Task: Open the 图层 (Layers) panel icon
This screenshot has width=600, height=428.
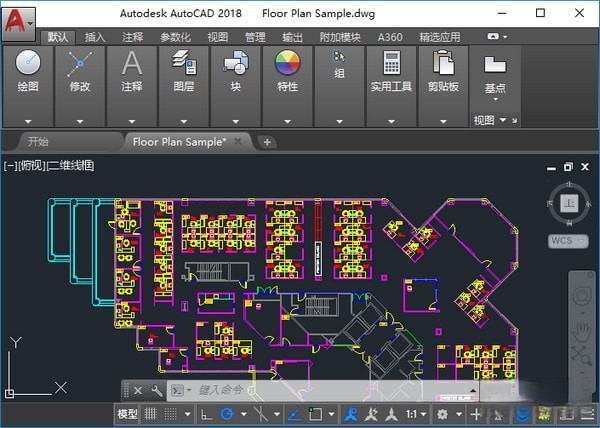Action: point(184,64)
